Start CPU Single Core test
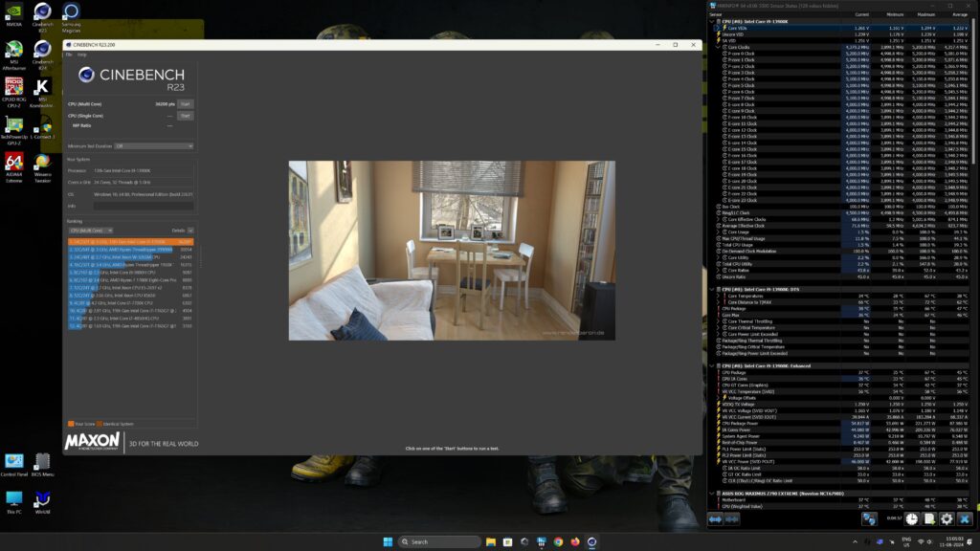This screenshot has width=980, height=551. (185, 116)
